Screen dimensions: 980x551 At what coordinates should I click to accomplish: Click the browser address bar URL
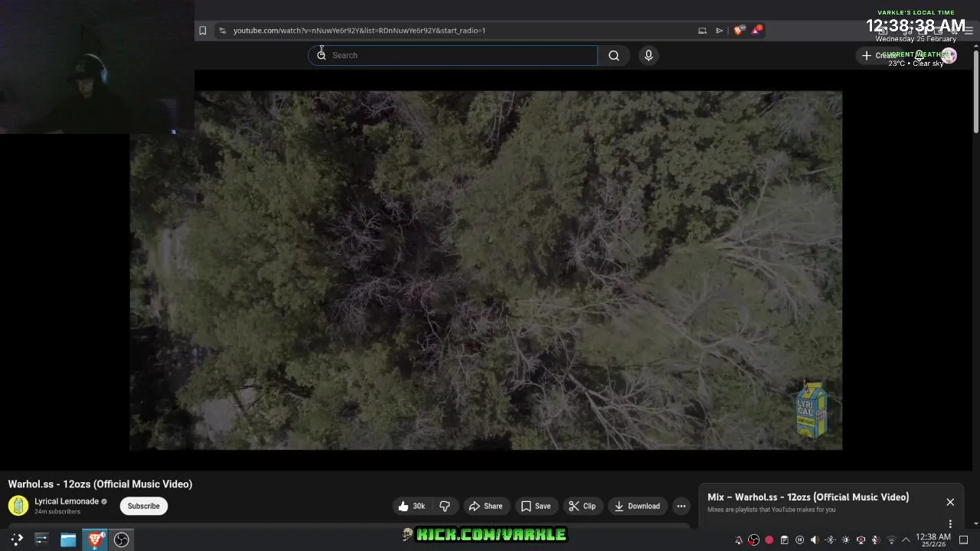pyautogui.click(x=359, y=31)
